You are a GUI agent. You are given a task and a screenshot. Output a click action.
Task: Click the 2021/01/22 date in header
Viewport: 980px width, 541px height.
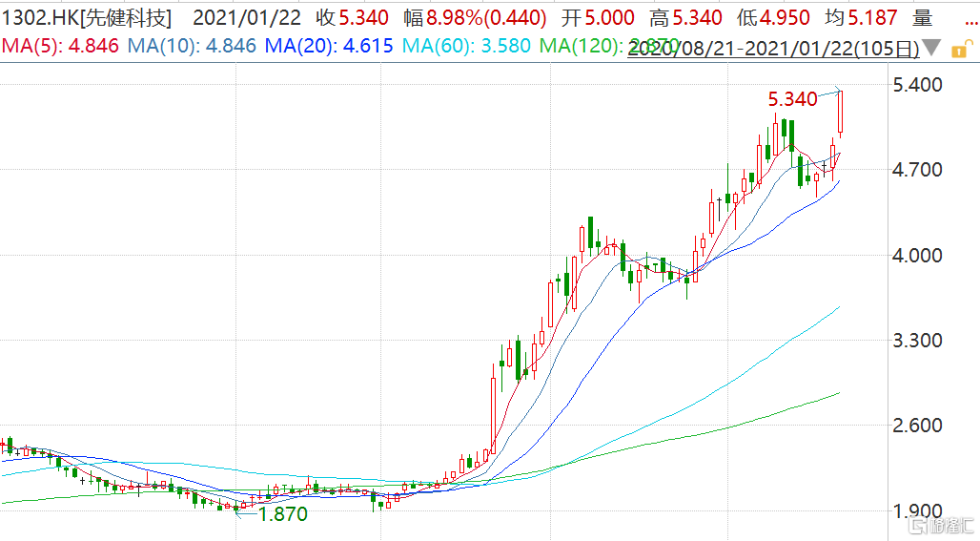[x=246, y=17]
